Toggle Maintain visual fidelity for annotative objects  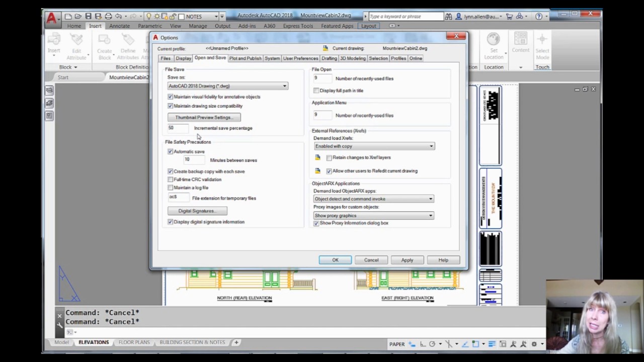tap(170, 97)
